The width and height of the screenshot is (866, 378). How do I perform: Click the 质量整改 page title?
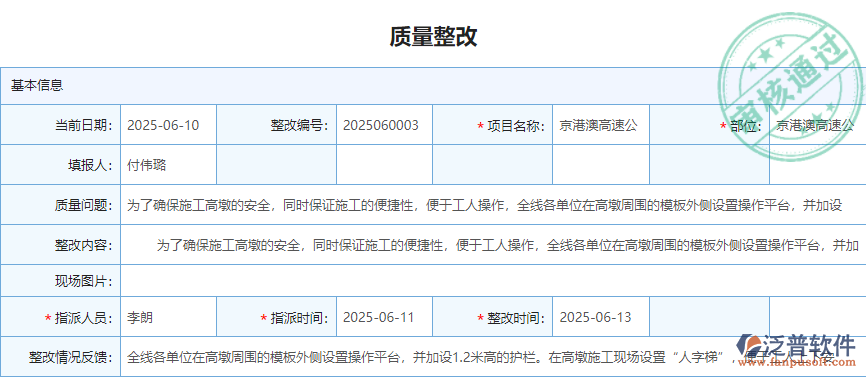click(433, 36)
